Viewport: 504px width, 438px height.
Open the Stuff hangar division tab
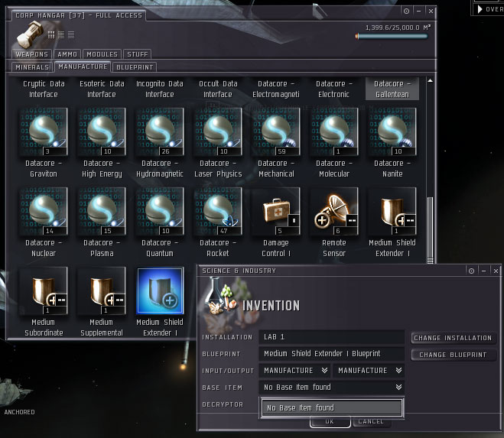pyautogui.click(x=137, y=54)
